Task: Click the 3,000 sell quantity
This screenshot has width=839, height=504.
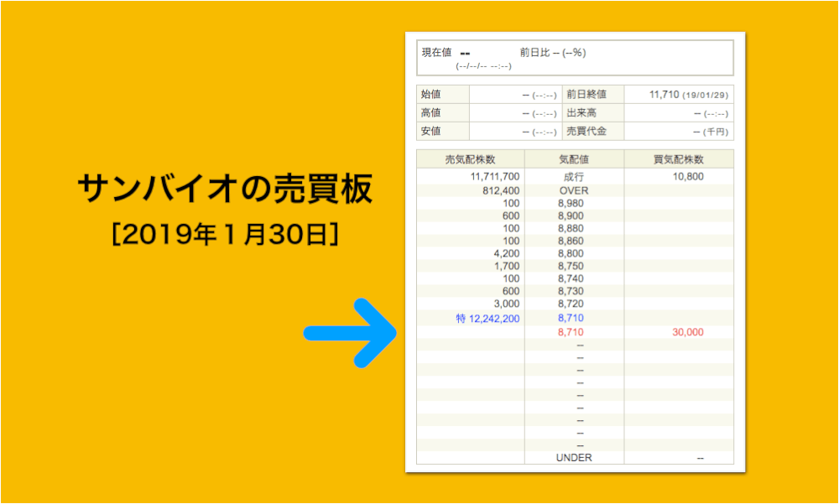Action: tap(508, 304)
